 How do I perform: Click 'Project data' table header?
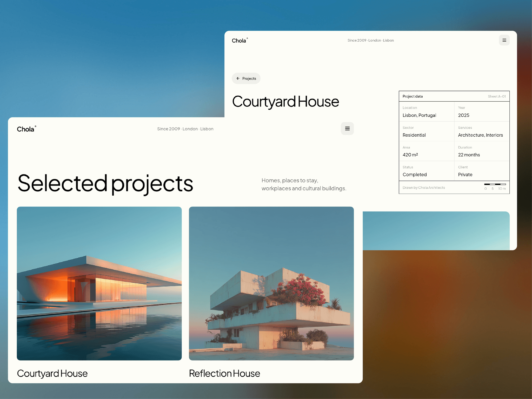pyautogui.click(x=413, y=96)
